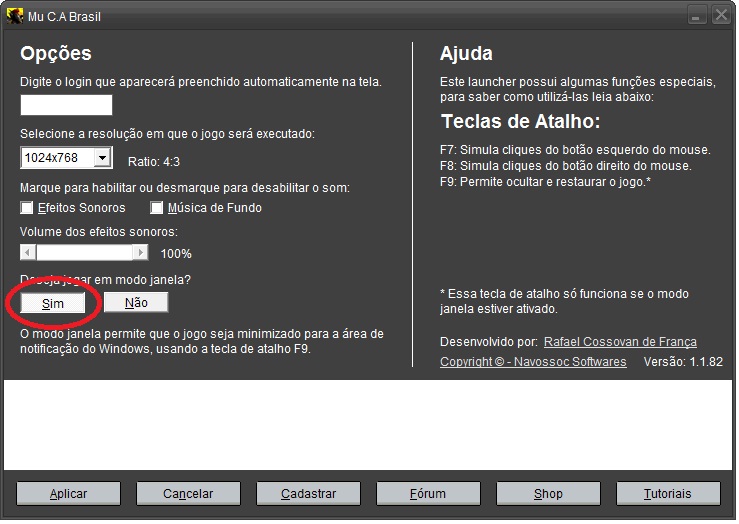Enable the Efeitos Sonoros checkbox
Image resolution: width=739 pixels, height=524 pixels.
27,208
